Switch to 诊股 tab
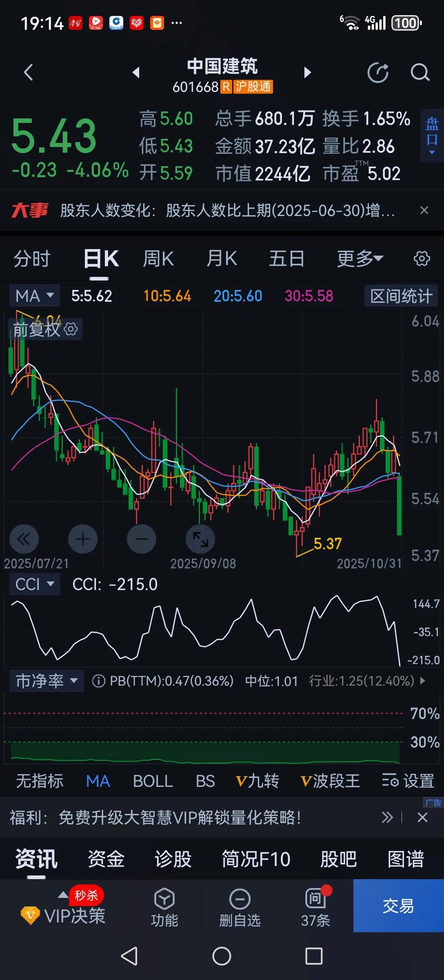This screenshot has width=444, height=980. [173, 859]
